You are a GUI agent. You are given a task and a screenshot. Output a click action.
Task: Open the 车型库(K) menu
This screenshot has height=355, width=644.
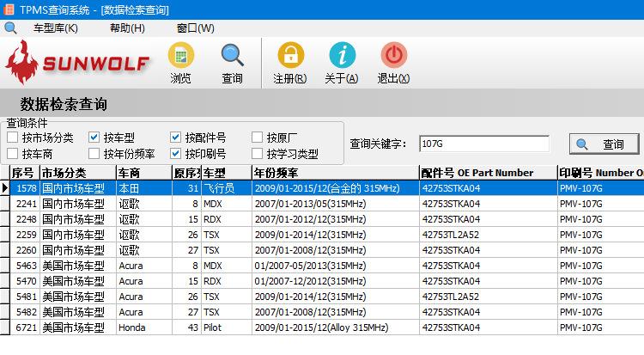(55, 28)
